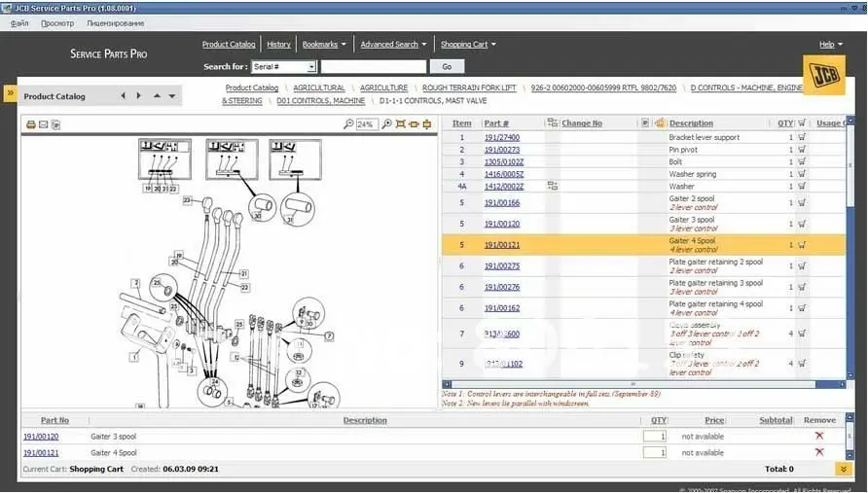The height and width of the screenshot is (493, 868).
Task: Open part 191/00166 link
Action: pyautogui.click(x=501, y=202)
